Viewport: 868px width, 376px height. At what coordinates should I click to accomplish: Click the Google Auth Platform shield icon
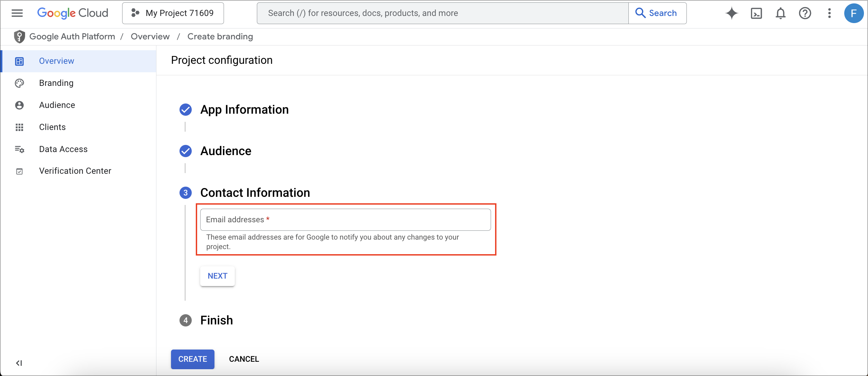19,37
